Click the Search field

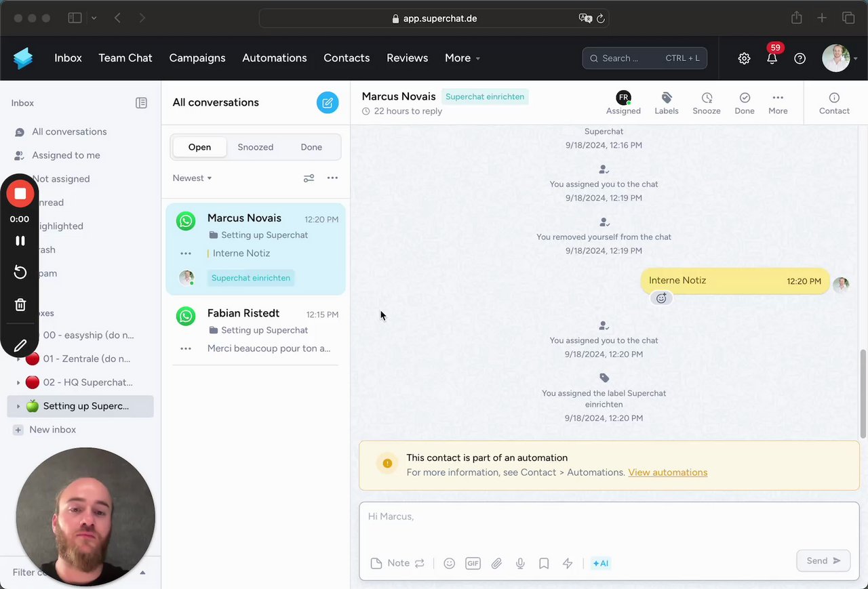[x=644, y=58]
